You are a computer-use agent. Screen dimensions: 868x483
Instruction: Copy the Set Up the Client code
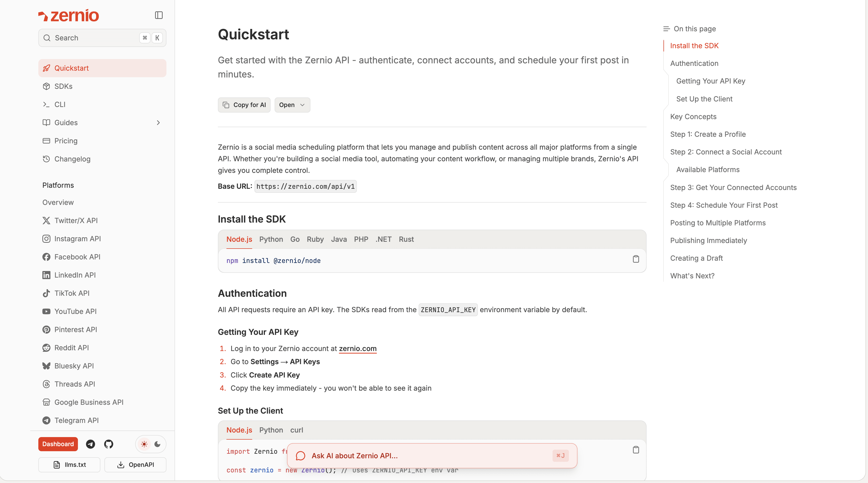635,450
